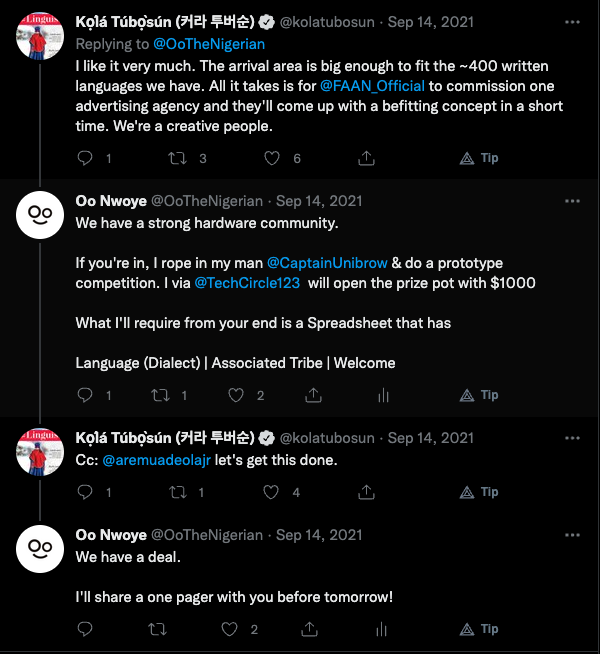Reply to the "We have a deal" tweet
This screenshot has height=654, width=600.
(x=85, y=629)
